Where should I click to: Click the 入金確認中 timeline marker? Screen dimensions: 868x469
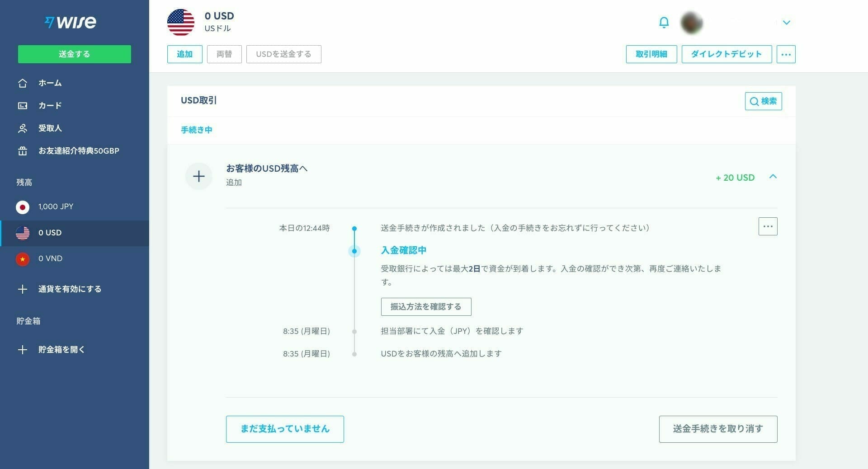354,251
